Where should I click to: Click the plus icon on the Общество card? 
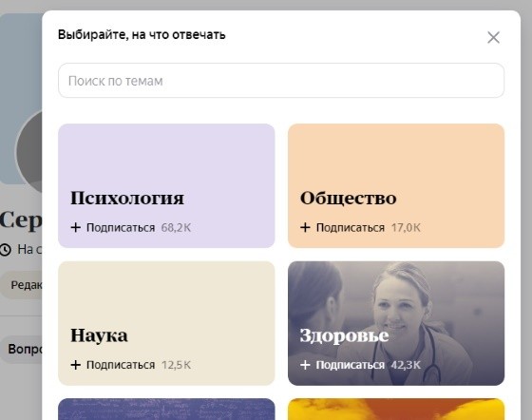(305, 227)
